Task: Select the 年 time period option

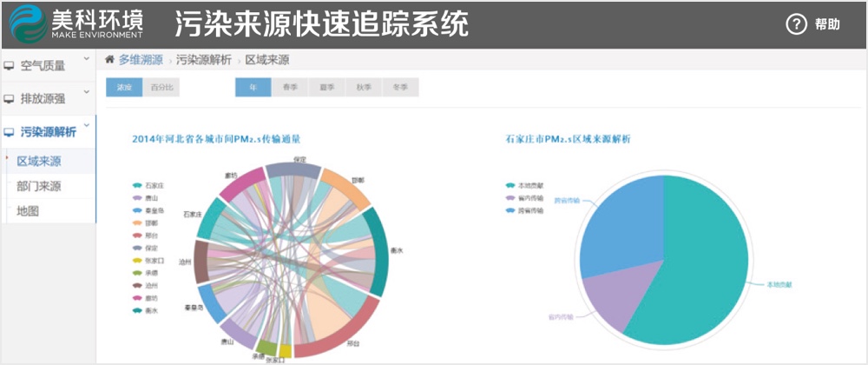Action: pyautogui.click(x=253, y=88)
